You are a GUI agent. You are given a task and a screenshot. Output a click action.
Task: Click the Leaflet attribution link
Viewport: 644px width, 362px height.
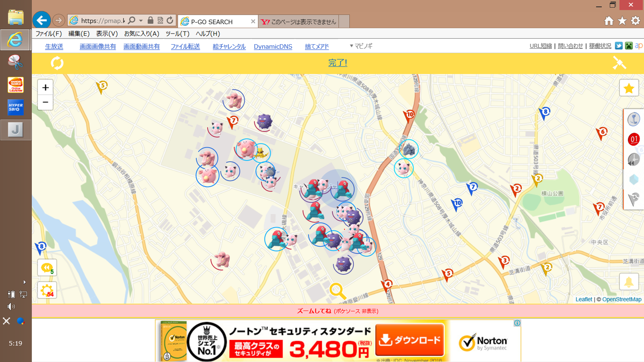pos(584,299)
